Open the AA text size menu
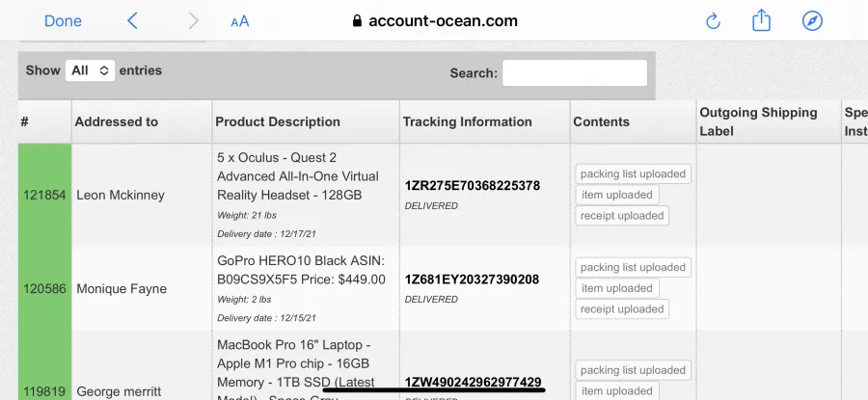Viewport: 868px width, 400px height. (x=240, y=21)
